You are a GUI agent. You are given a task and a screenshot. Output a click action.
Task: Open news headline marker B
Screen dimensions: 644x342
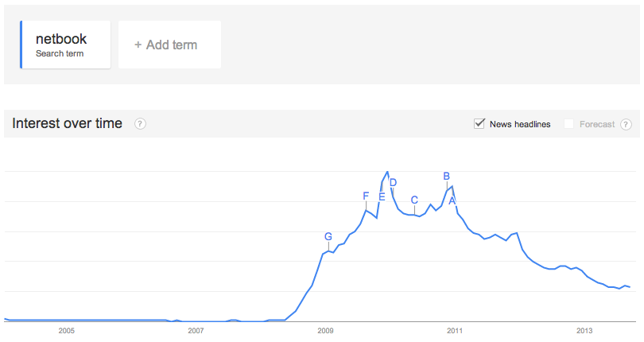point(447,177)
